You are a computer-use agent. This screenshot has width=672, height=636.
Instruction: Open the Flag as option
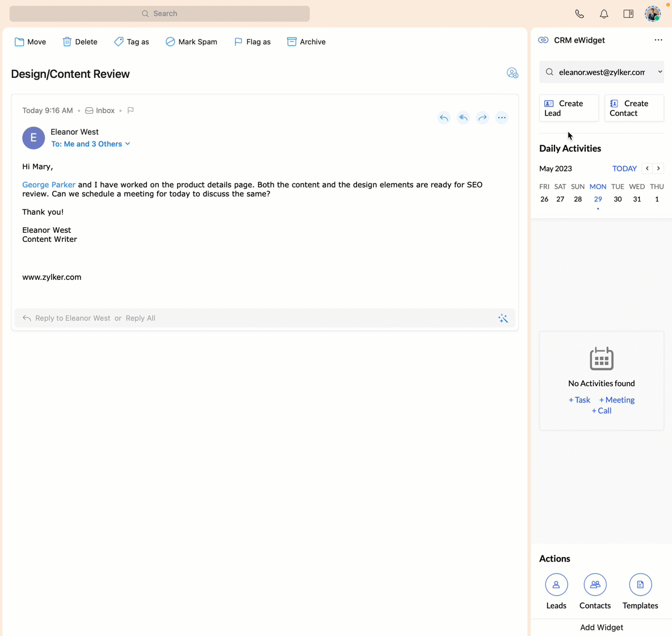coord(253,41)
